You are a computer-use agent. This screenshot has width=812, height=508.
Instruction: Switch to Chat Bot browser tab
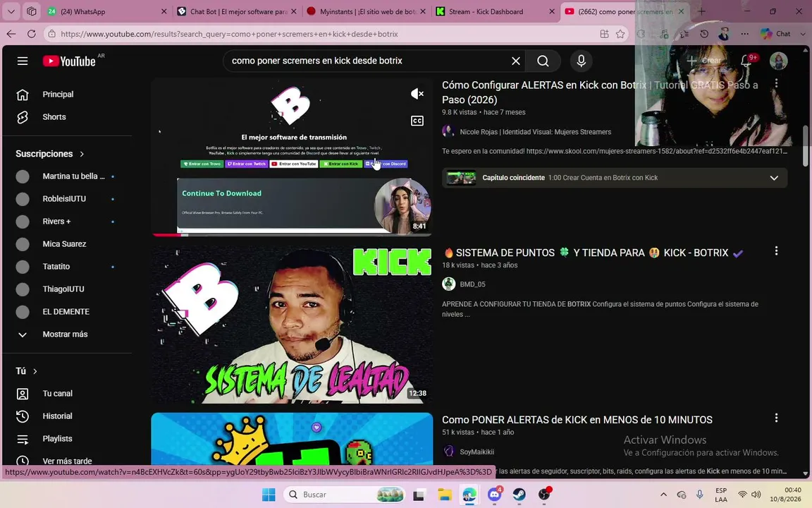pyautogui.click(x=237, y=11)
